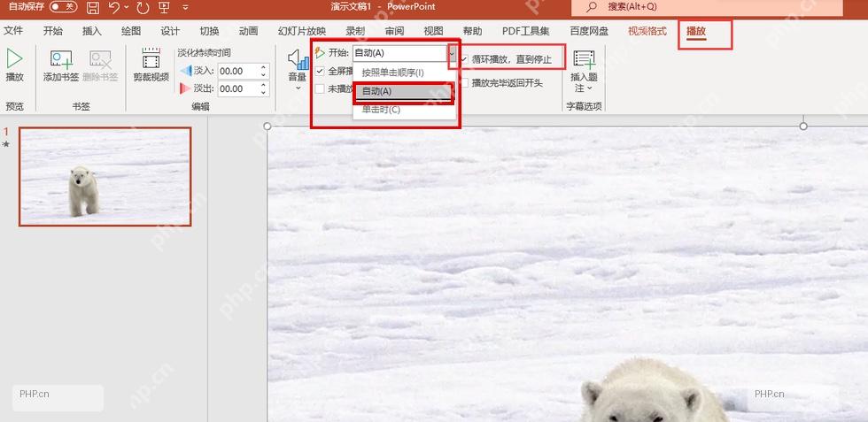This screenshot has height=422, width=868.
Task: Open Customize Quick Access Toolbar arrow
Action: click(185, 7)
